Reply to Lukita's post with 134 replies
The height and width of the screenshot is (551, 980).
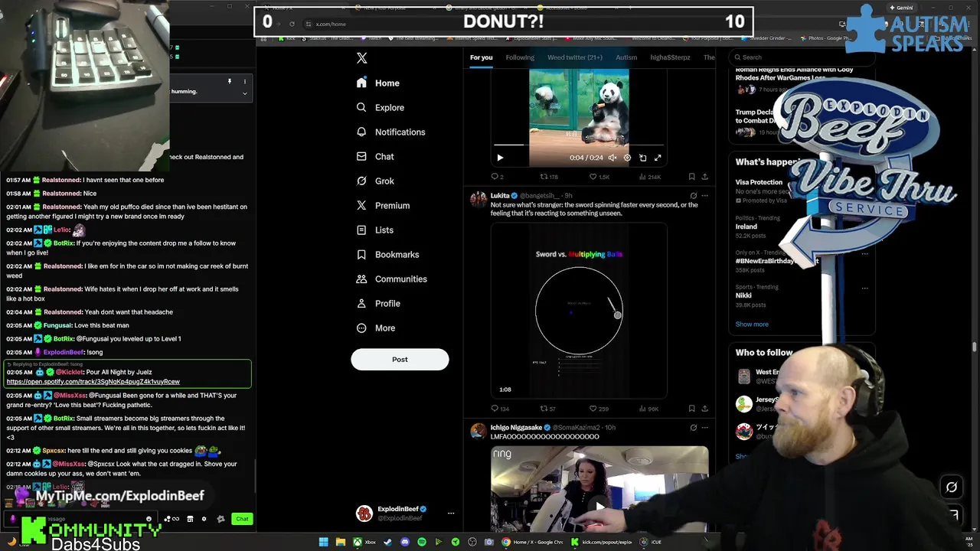click(x=499, y=409)
